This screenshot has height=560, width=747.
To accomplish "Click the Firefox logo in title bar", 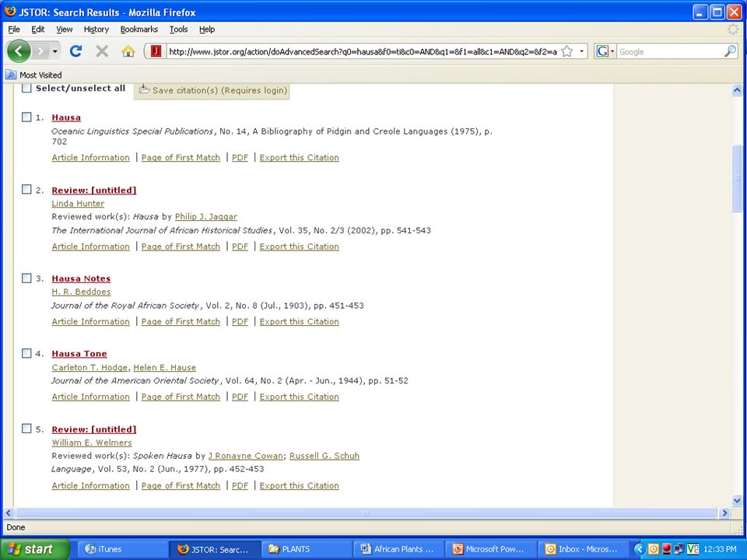I will click(x=10, y=12).
